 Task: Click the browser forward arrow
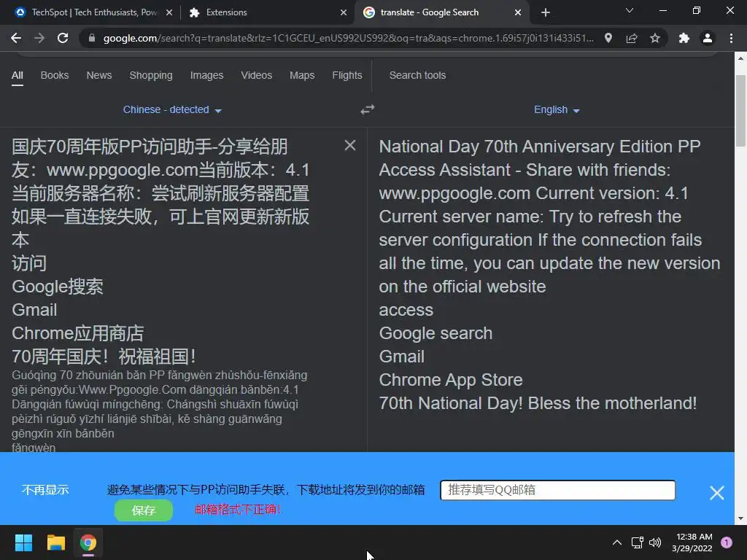tap(39, 38)
